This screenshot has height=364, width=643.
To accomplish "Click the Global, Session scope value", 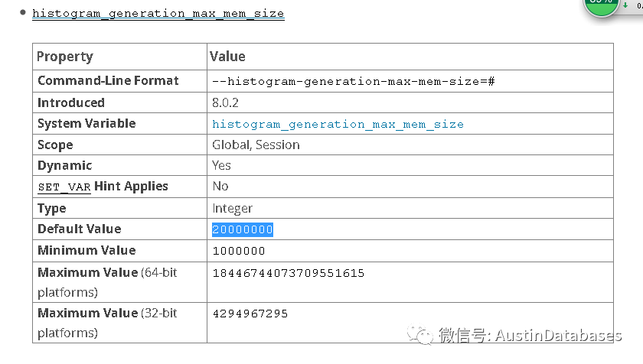I will pyautogui.click(x=256, y=145).
